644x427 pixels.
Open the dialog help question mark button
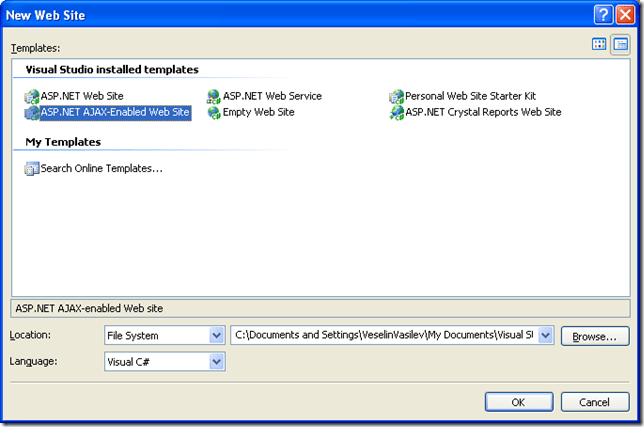(603, 15)
